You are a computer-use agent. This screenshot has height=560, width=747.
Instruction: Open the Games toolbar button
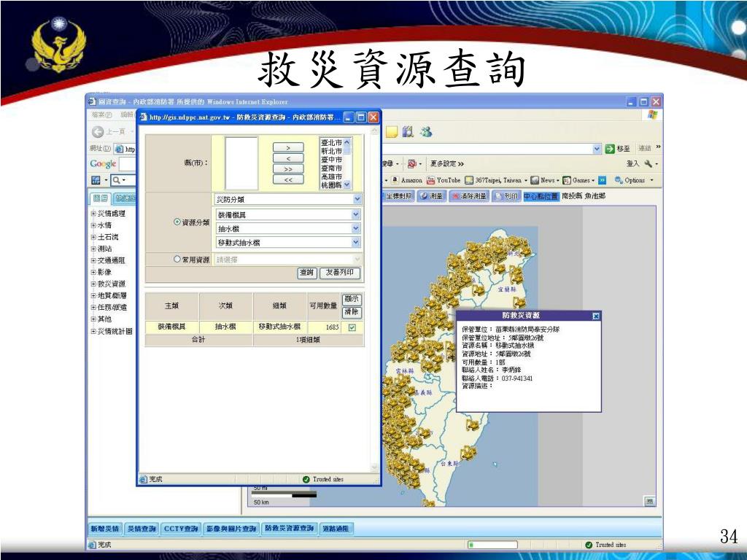point(576,180)
